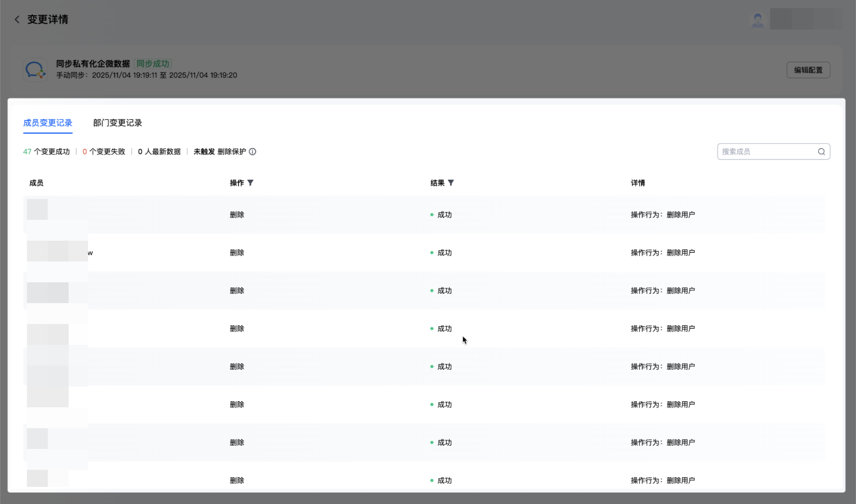
Task: Click the info icon next to 删除保护
Action: 252,152
